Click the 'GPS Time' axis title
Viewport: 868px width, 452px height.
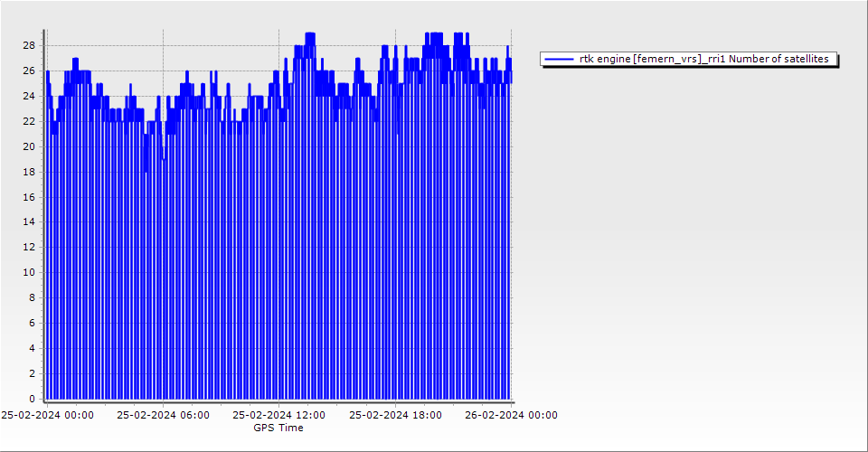click(x=278, y=428)
